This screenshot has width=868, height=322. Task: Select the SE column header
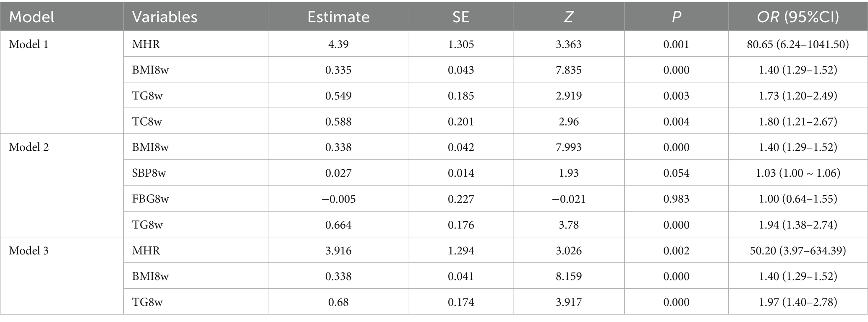pyautogui.click(x=460, y=17)
